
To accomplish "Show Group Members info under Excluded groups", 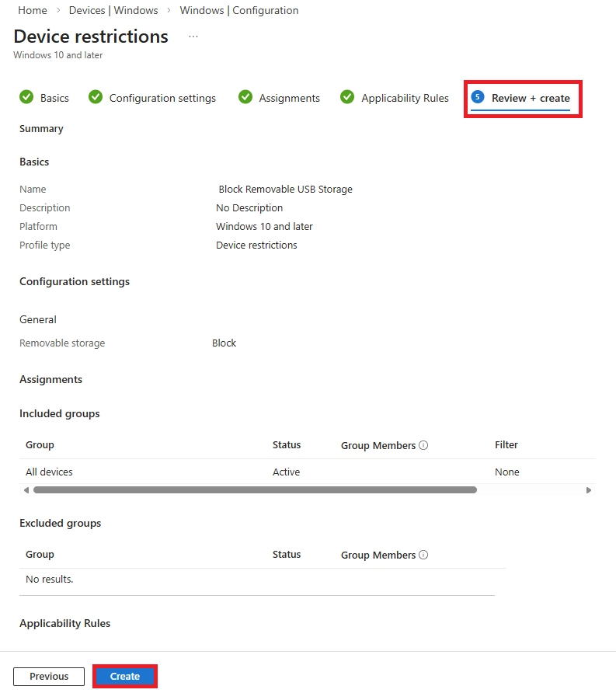I will tap(423, 555).
